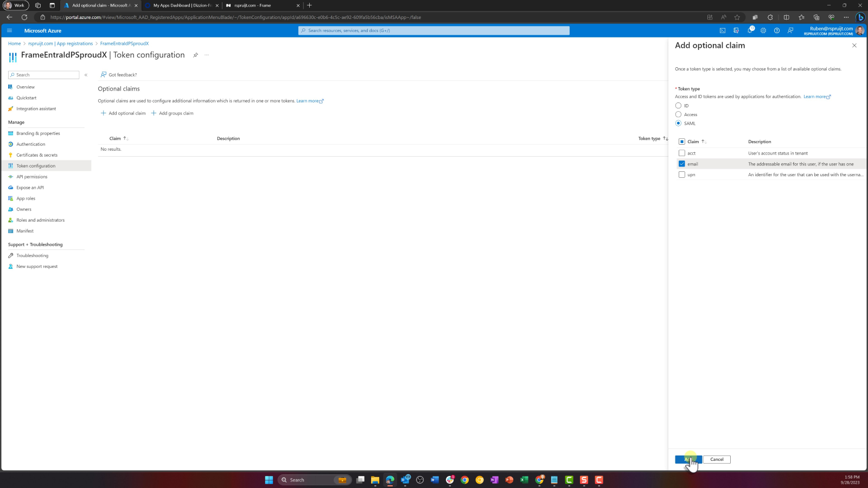The image size is (868, 488).
Task: Select the Access token type radio button
Action: [x=678, y=114]
